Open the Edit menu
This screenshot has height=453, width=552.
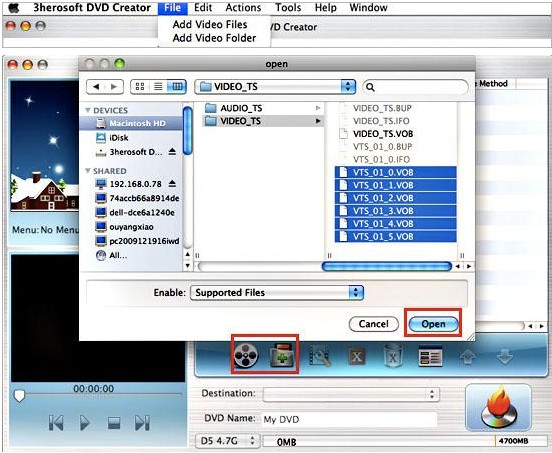pyautogui.click(x=203, y=8)
